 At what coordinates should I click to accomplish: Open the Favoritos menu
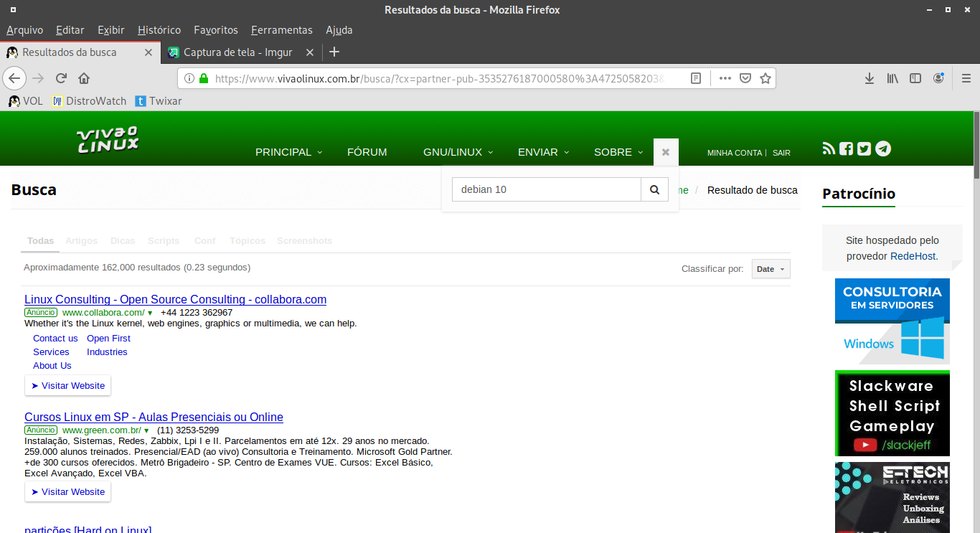(216, 30)
